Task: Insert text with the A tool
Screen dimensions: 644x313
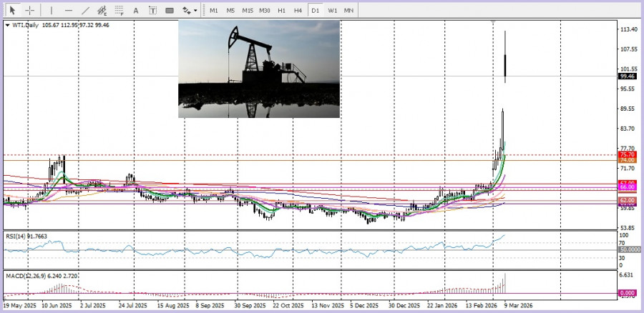Action: pyautogui.click(x=137, y=11)
